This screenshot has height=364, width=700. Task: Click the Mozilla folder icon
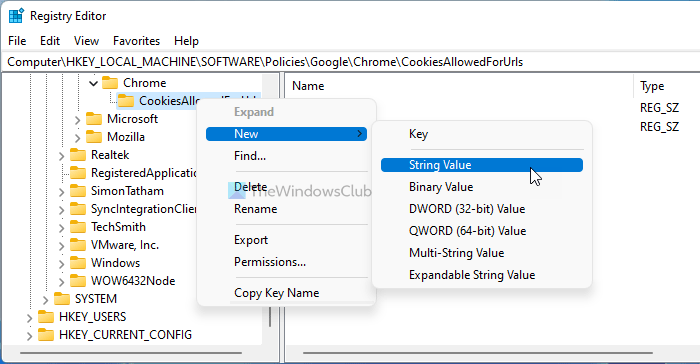pyautogui.click(x=94, y=137)
